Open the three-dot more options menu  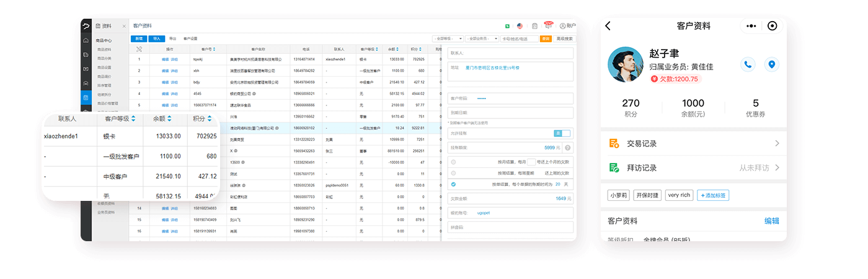tap(751, 26)
